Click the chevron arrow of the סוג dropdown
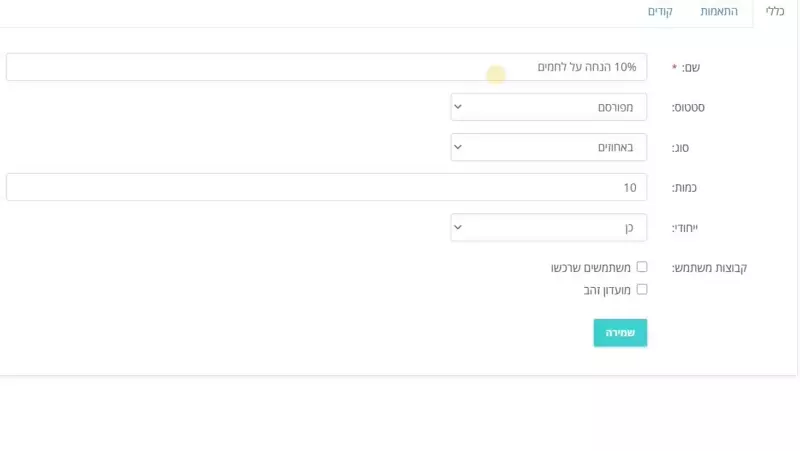This screenshot has width=800, height=451. pyautogui.click(x=458, y=147)
